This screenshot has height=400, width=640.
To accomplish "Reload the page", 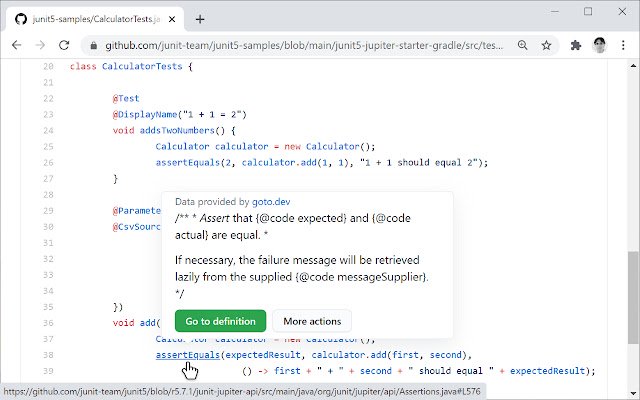I will click(x=64, y=45).
